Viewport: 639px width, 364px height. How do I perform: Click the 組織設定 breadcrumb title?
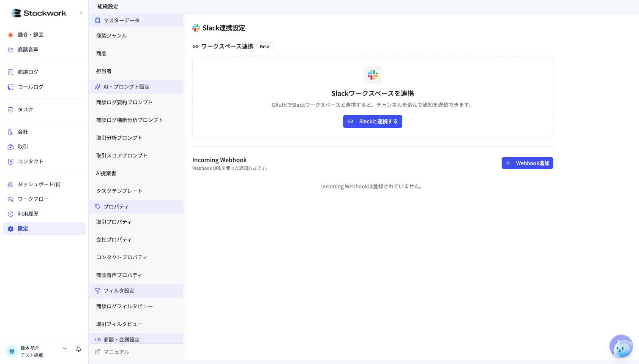[108, 7]
